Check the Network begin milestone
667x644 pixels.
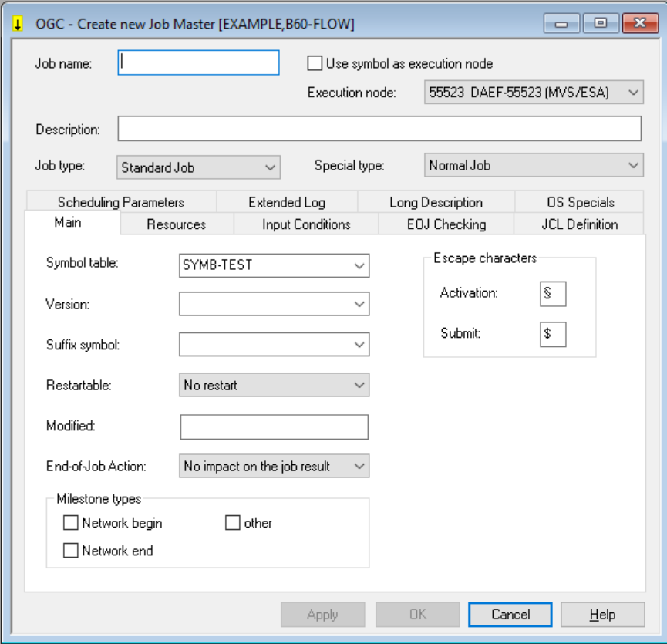pos(71,523)
